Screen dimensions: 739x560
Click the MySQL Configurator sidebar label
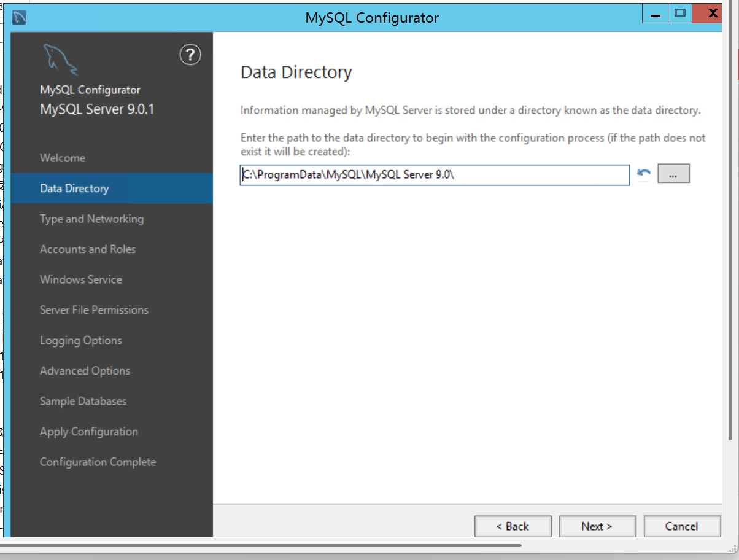pyautogui.click(x=90, y=90)
